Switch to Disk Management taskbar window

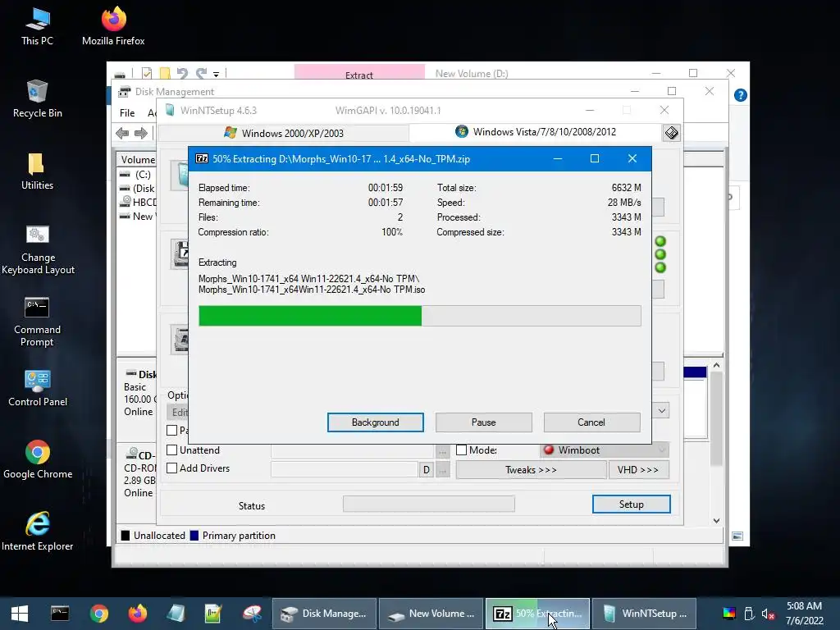tap(324, 614)
